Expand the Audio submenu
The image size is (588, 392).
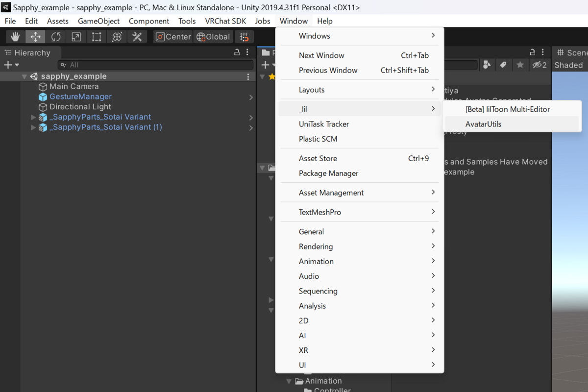click(360, 276)
